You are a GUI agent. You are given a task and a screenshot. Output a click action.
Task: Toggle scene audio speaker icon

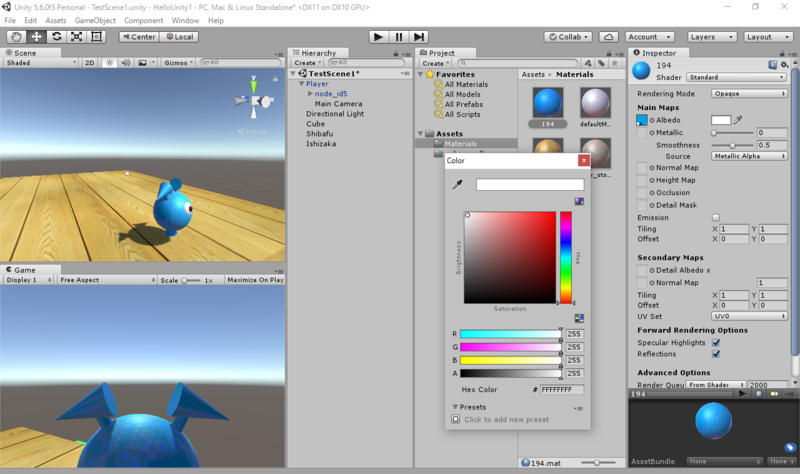pos(126,63)
